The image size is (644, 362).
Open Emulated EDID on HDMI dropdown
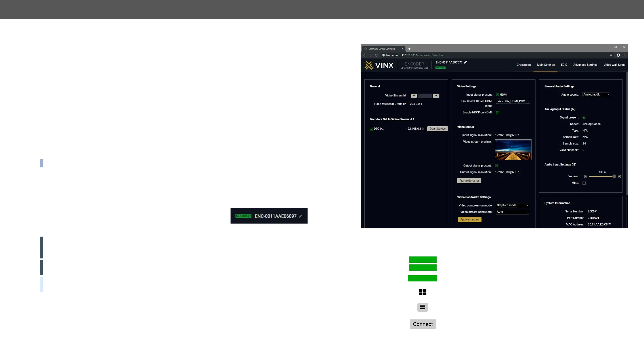click(513, 101)
